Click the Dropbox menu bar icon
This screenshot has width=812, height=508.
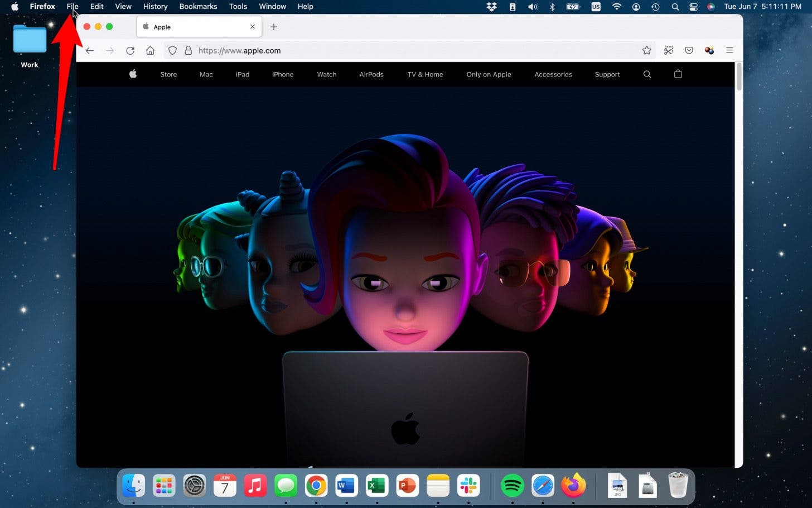click(x=491, y=7)
